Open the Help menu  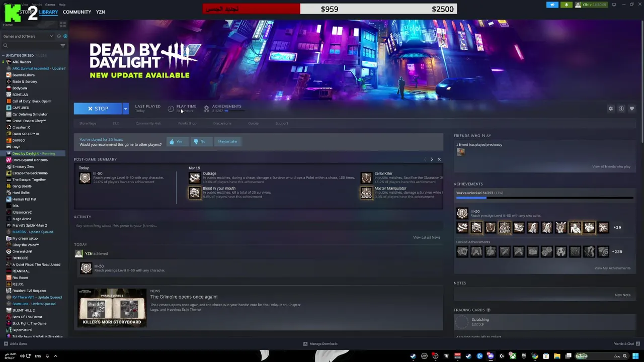point(62,5)
